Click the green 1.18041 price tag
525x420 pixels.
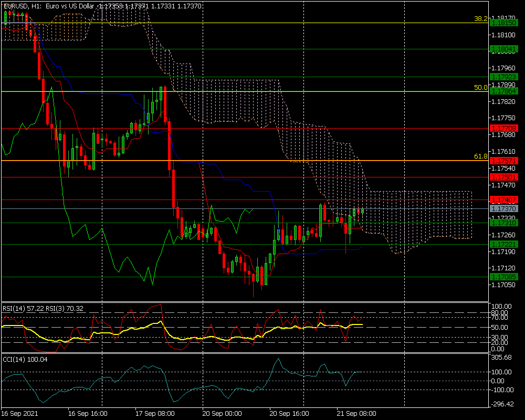(503, 49)
